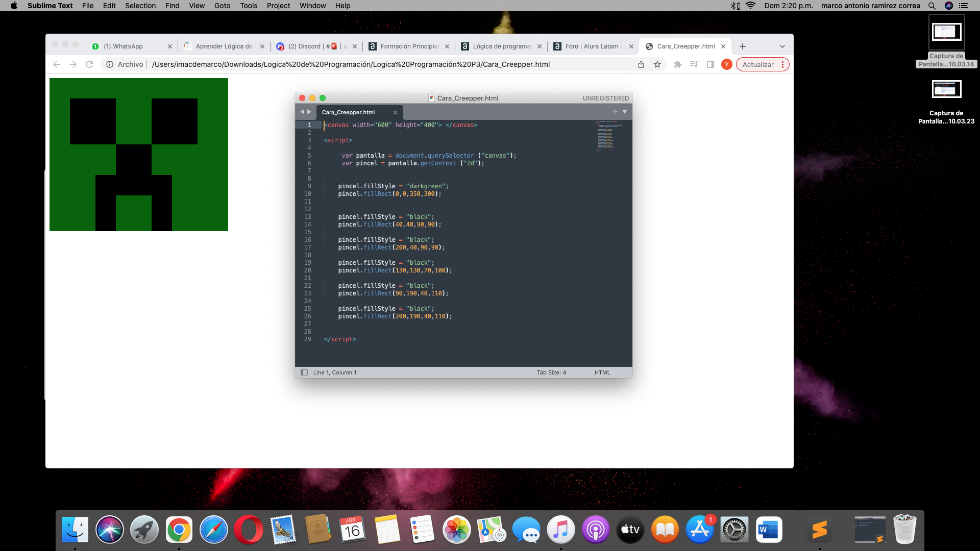Viewport: 980px width, 551px height.
Task: Open new file with Sublime plus button
Action: coord(615,112)
